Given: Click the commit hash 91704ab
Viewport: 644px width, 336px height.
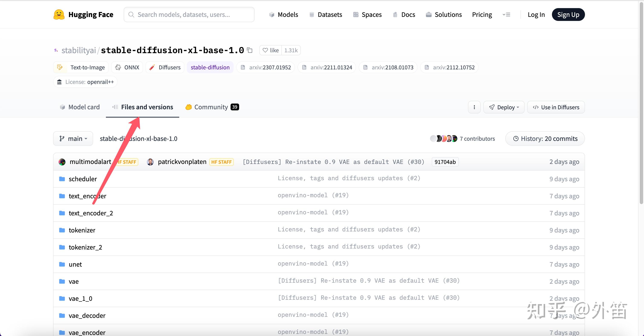Looking at the screenshot, I should (445, 162).
